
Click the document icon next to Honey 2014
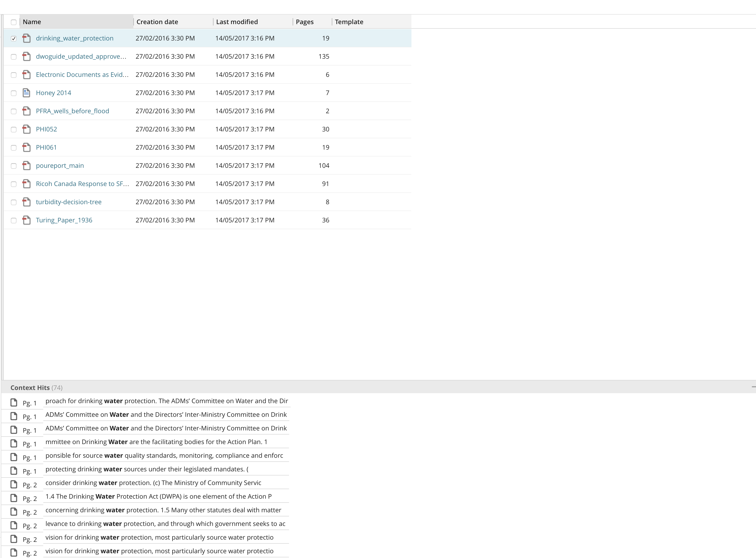click(x=26, y=93)
